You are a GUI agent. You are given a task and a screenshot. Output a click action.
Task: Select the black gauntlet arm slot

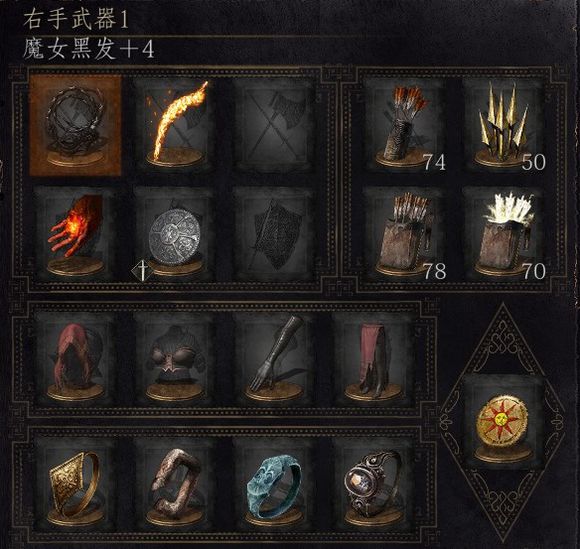click(x=274, y=359)
